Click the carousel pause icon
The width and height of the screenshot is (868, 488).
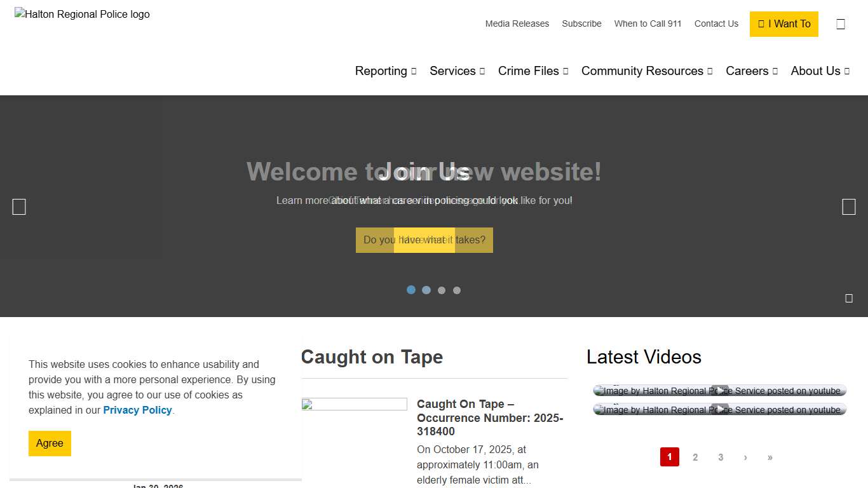[x=848, y=298]
